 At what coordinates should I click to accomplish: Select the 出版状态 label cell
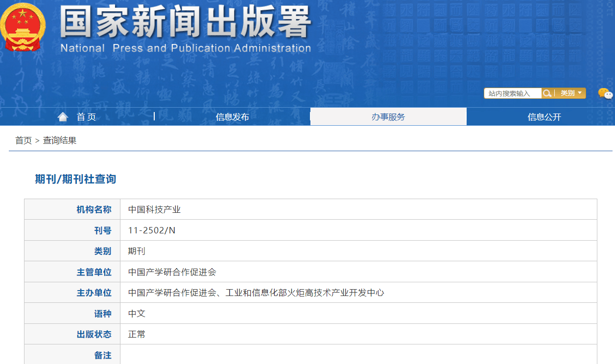point(72,334)
